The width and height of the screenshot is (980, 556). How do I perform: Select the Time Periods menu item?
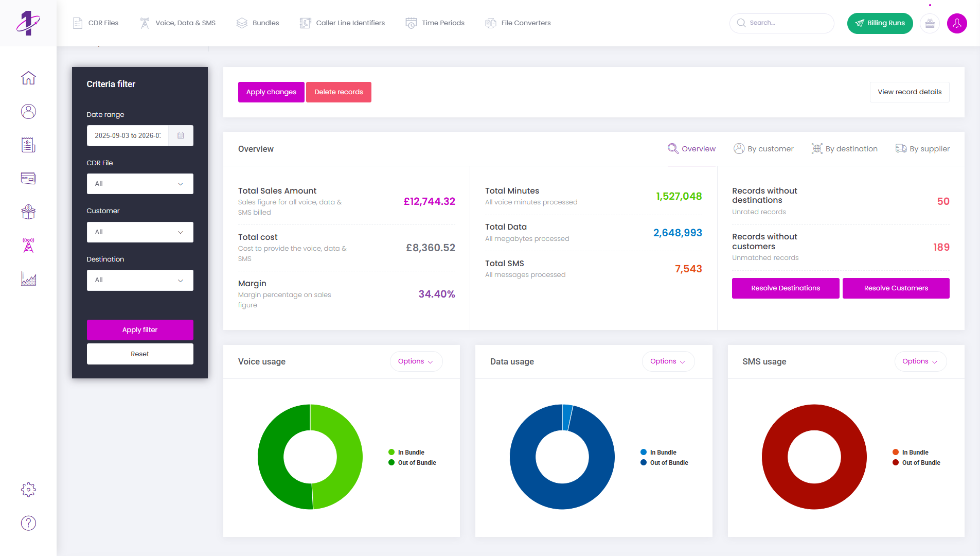[435, 23]
